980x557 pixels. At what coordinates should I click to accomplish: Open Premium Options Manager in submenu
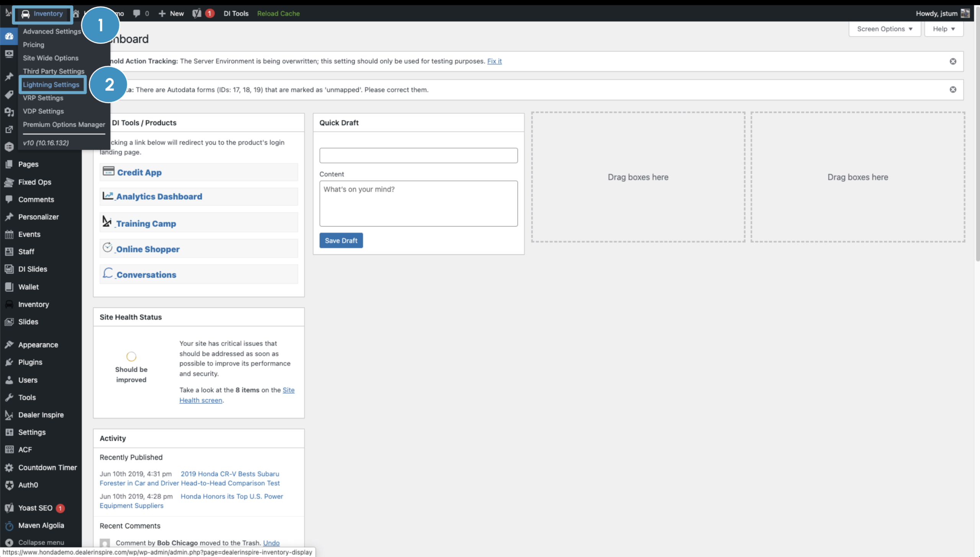[64, 125]
